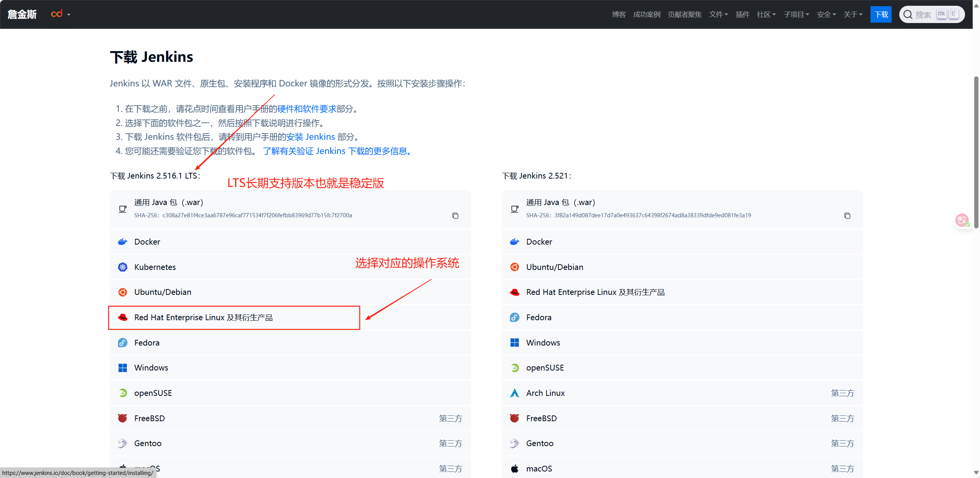Image resolution: width=980 pixels, height=478 pixels.
Task: Click the FreeBSD icon under 2.521
Action: (x=515, y=418)
